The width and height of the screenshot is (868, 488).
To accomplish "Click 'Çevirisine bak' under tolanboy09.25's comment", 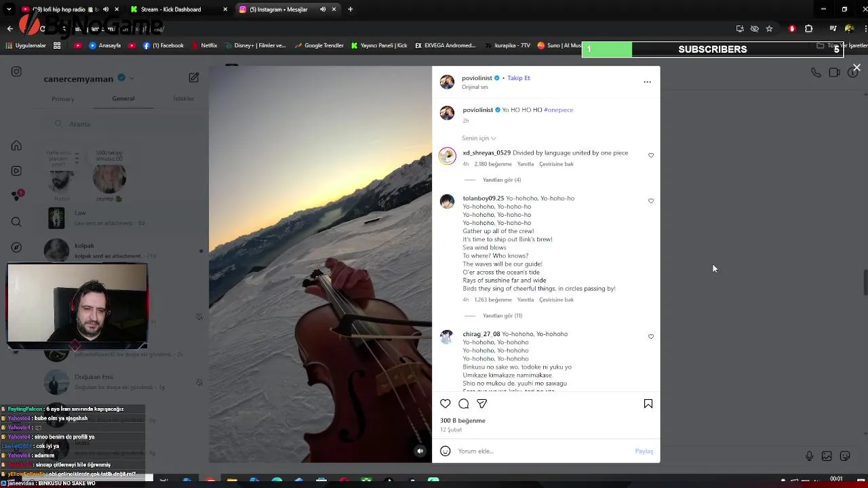I will [x=556, y=300].
